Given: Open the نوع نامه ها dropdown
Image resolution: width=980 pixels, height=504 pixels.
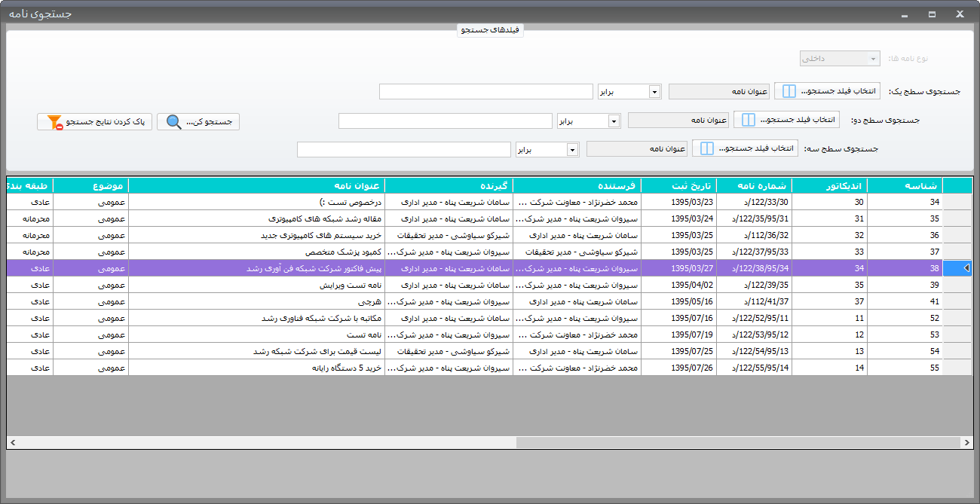Looking at the screenshot, I should (x=873, y=59).
